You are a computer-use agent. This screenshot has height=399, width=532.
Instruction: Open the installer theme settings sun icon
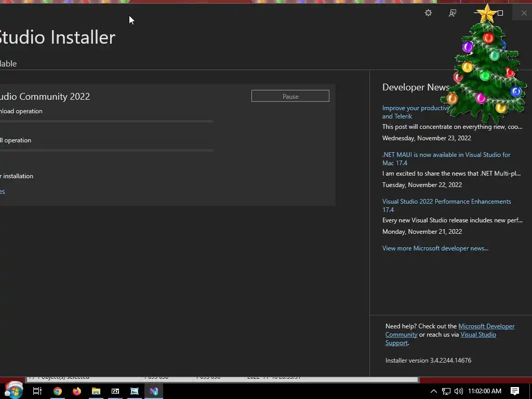[428, 13]
